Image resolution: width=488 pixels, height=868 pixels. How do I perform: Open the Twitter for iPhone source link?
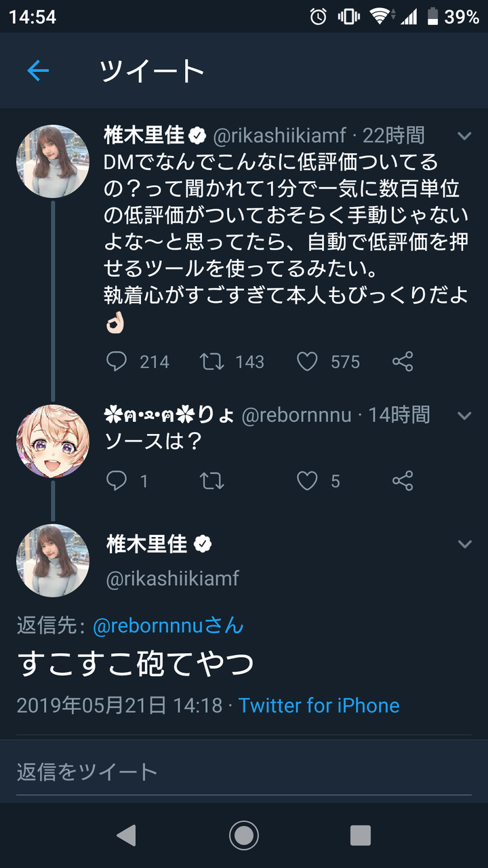pos(319,705)
